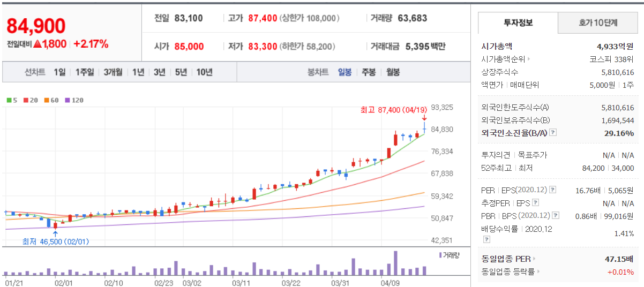Select 주봉 weekly candlestick chart
This screenshot has width=644, height=287.
coord(369,72)
